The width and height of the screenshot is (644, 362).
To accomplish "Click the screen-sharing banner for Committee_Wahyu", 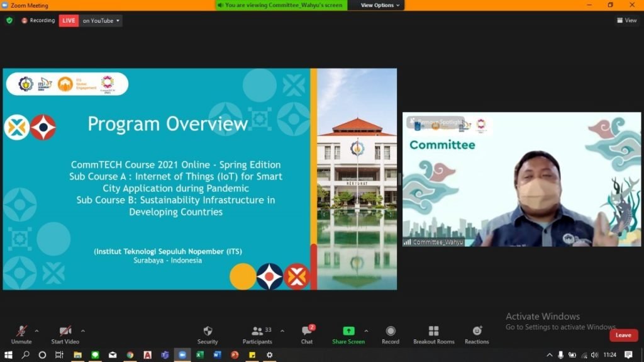I will pyautogui.click(x=281, y=5).
